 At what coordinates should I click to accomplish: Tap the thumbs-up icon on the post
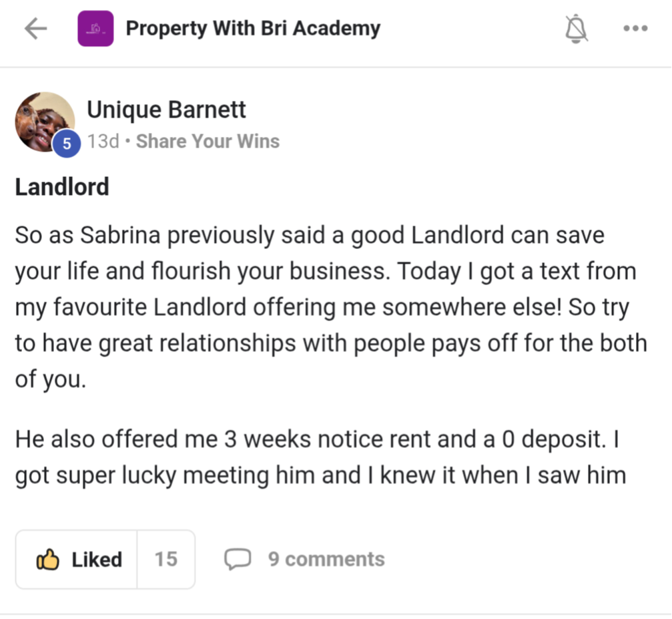47,560
